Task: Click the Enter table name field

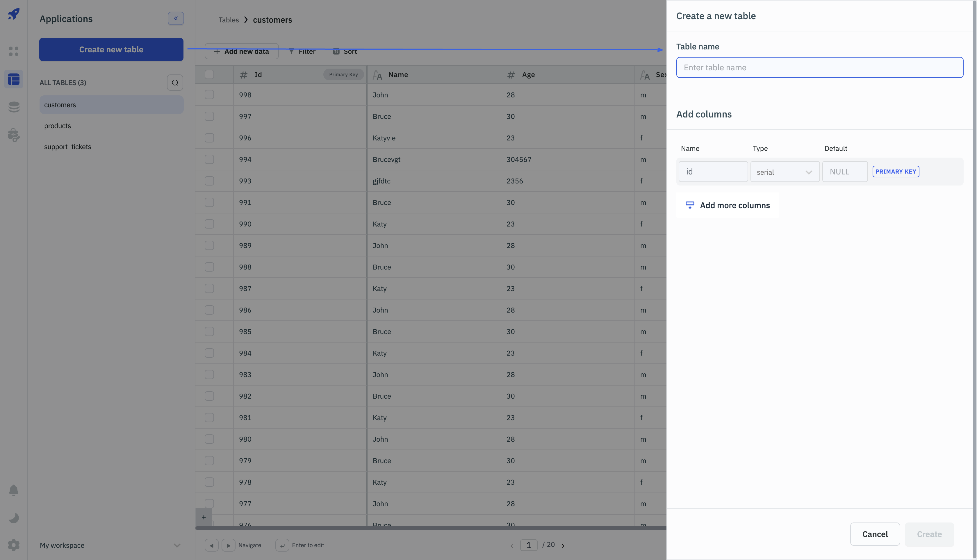Action: click(x=819, y=68)
